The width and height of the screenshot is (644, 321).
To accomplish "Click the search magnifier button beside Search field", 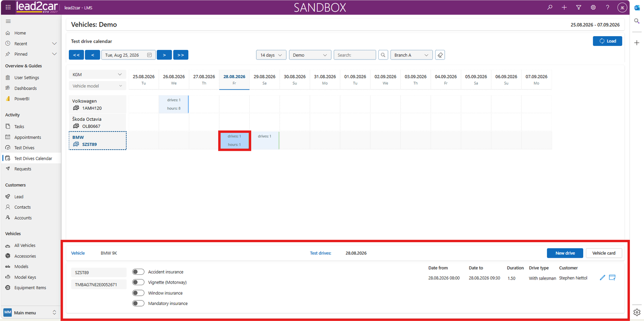I will (x=383, y=55).
